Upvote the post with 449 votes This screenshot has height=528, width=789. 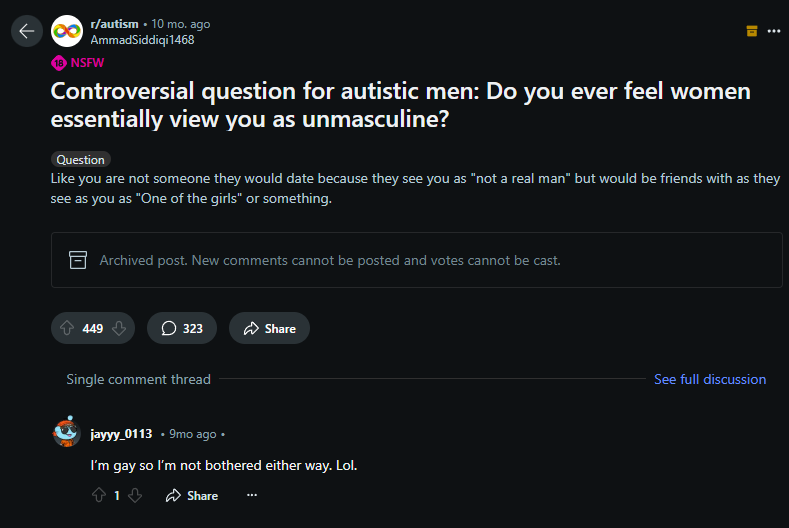[67, 328]
